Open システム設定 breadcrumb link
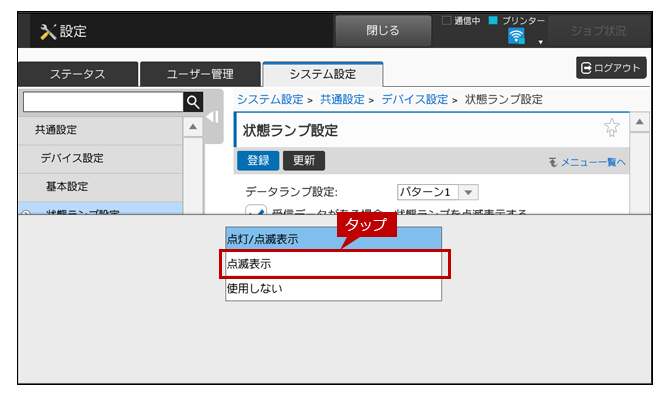This screenshot has height=396, width=670. point(270,100)
